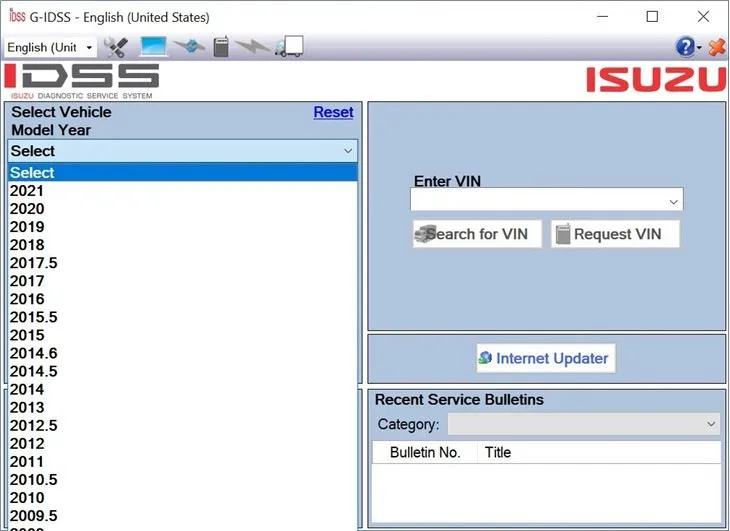Screen dimensions: 730x531
Task: Click the lightning bolt toolbar icon
Action: click(252, 47)
